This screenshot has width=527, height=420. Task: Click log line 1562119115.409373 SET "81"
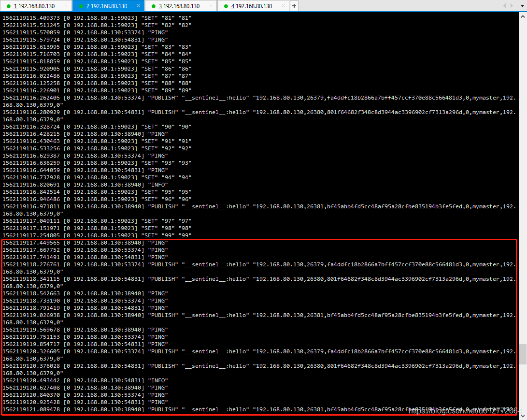97,18
